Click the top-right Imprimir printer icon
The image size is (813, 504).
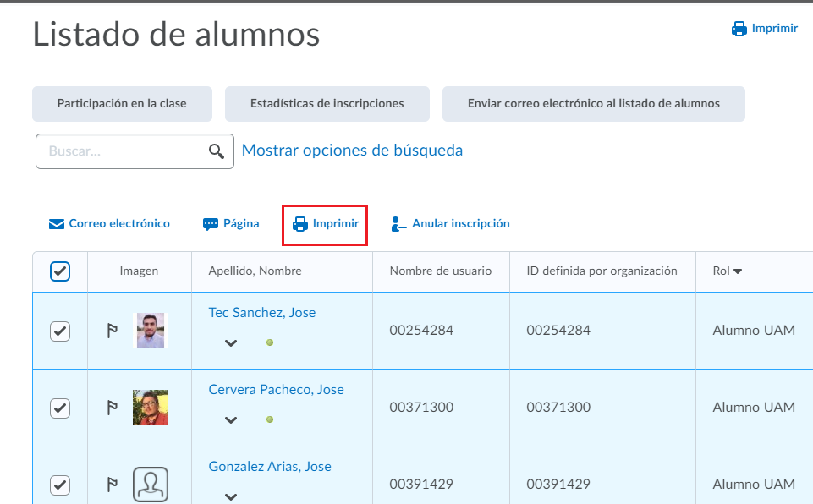point(739,29)
